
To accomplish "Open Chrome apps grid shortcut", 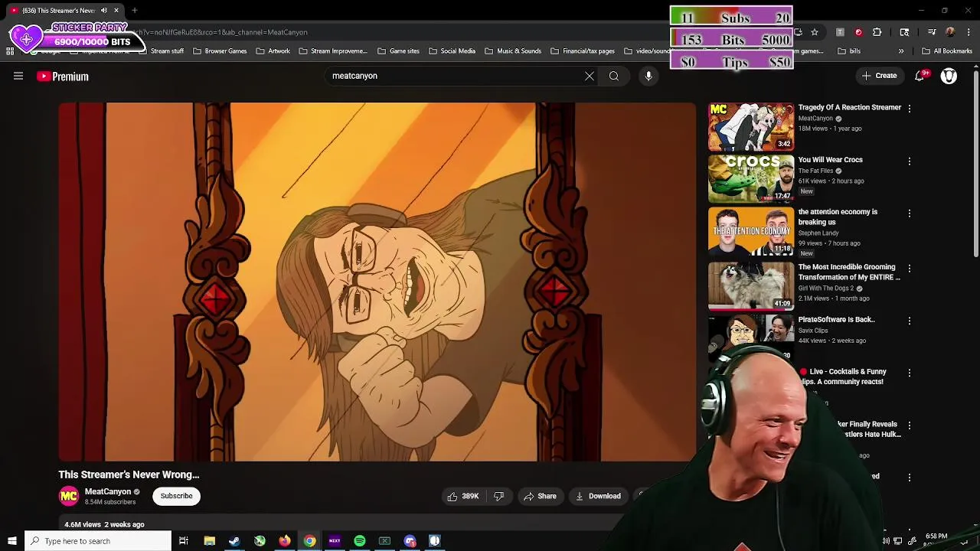I will [10, 51].
